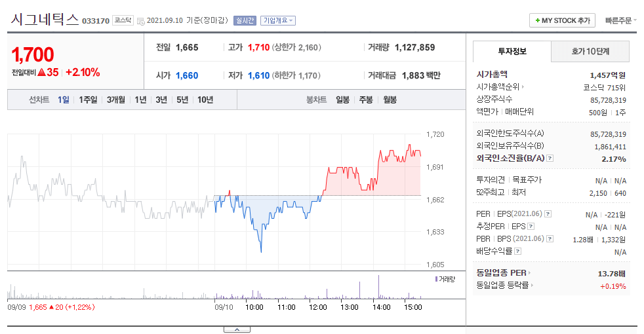Viewport: 644px width, 334px height.
Task: Click the current price 1,700
Action: [x=33, y=54]
